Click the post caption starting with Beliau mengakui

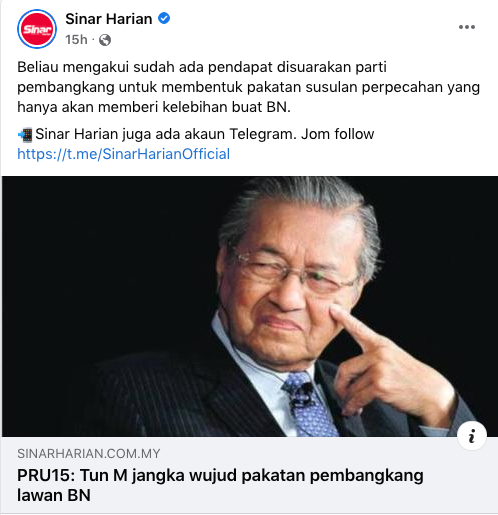coord(248,87)
